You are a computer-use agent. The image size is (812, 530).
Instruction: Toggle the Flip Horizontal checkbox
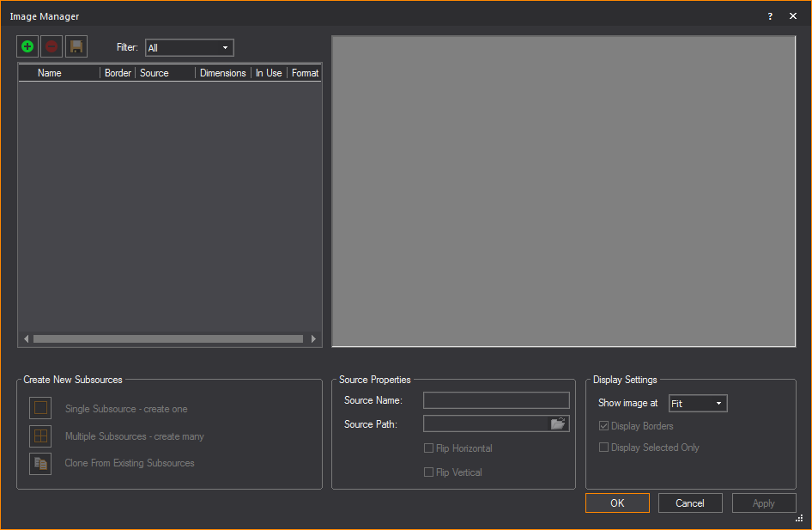[429, 448]
